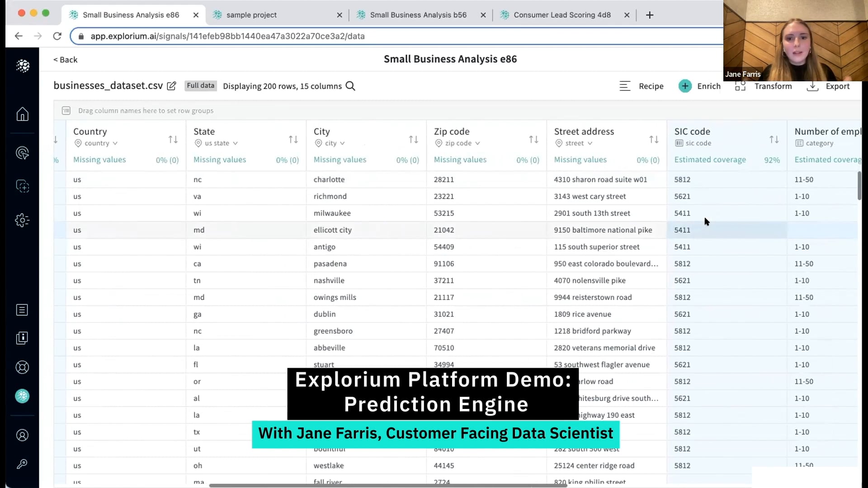
Task: Open the target signals sidebar icon
Action: pyautogui.click(x=22, y=153)
